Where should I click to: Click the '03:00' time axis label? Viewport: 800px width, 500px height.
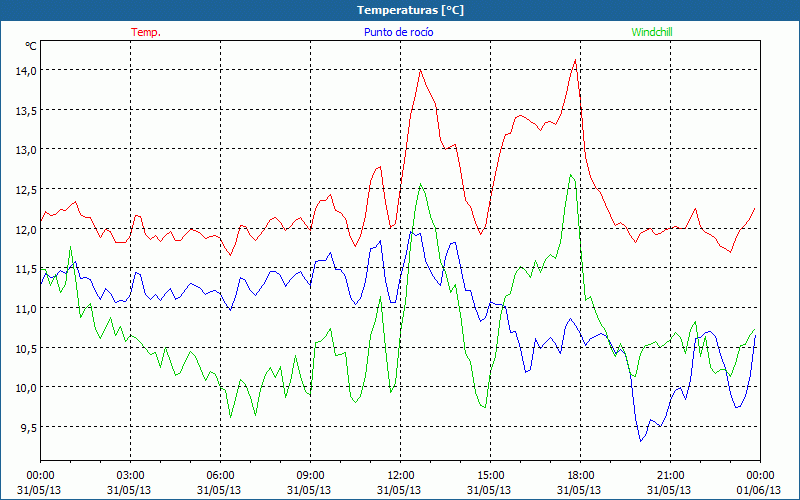[x=130, y=476]
